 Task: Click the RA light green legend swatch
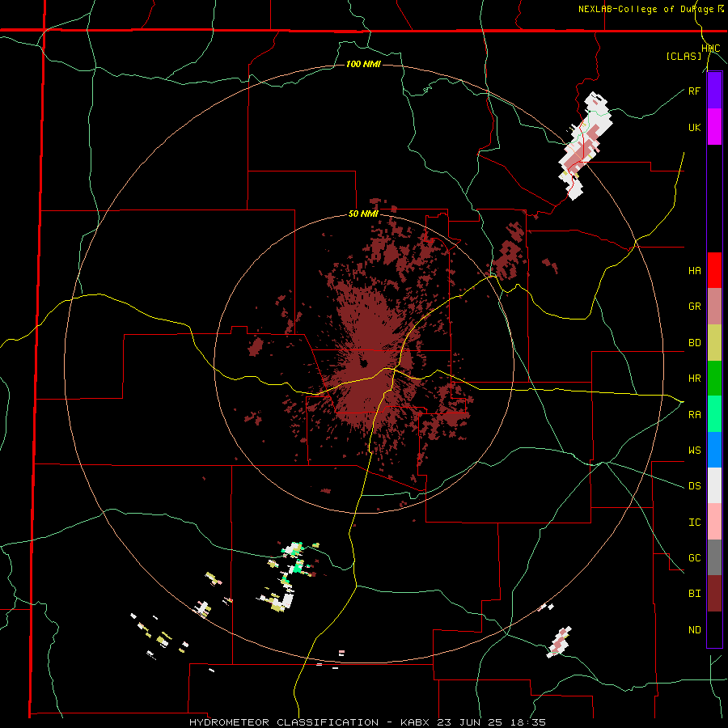(714, 414)
